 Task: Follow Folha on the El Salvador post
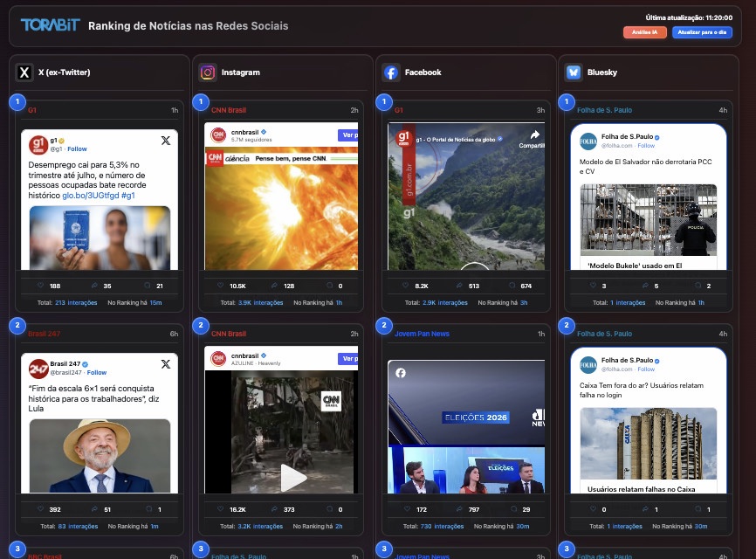[x=646, y=146]
